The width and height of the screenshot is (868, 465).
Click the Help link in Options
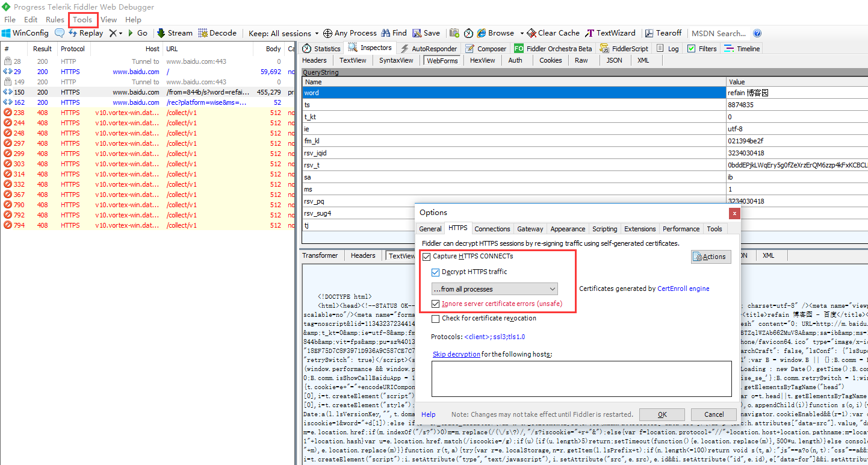(429, 414)
